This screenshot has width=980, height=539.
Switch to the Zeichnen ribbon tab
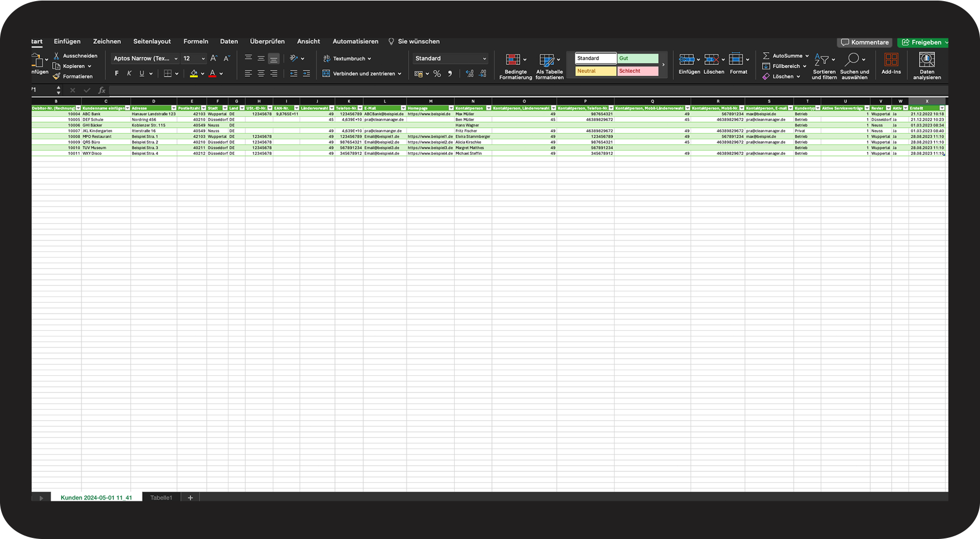pyautogui.click(x=107, y=42)
